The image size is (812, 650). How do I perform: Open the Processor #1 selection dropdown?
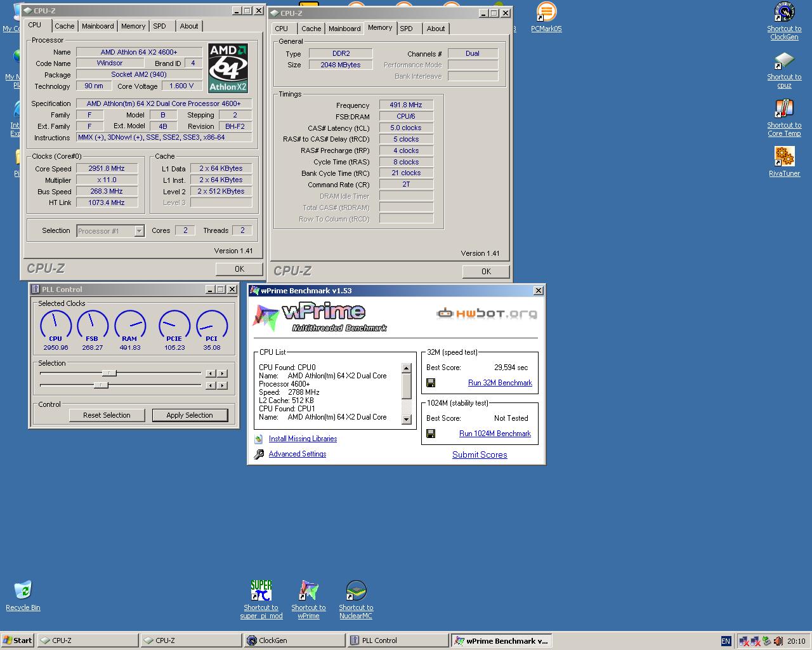click(139, 231)
